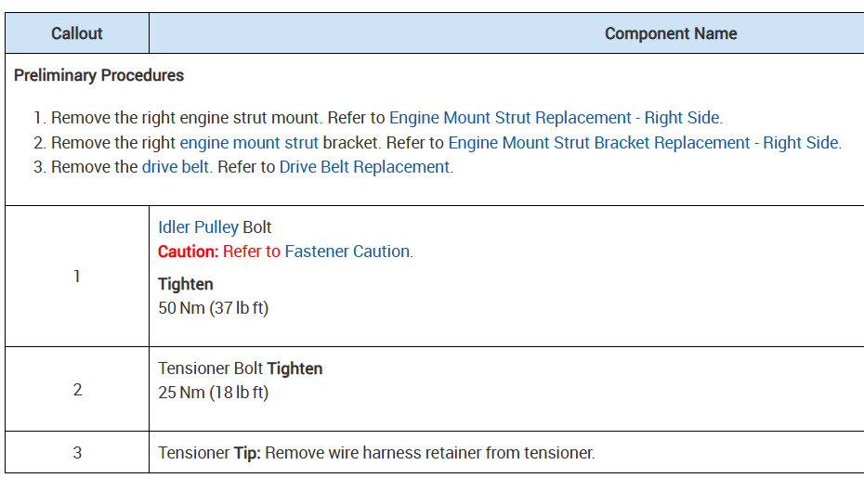Open the Drive Belt Replacement link

point(364,167)
